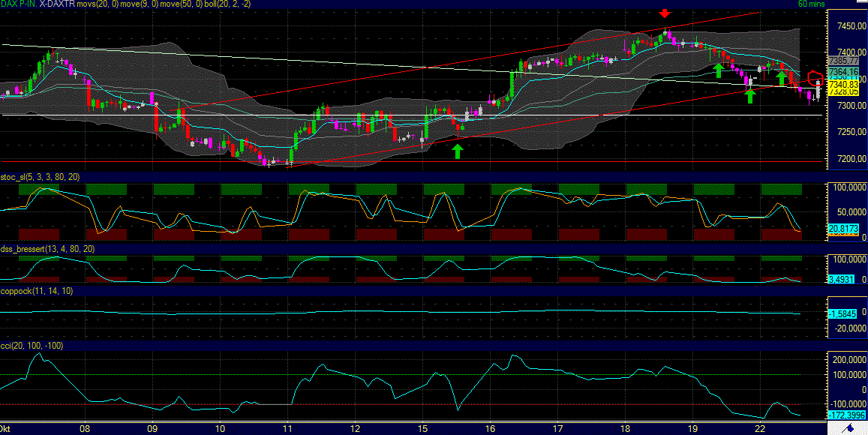Click the red down arrow sell signal above the chart
Image resolution: width=868 pixels, height=435 pixels.
(665, 13)
